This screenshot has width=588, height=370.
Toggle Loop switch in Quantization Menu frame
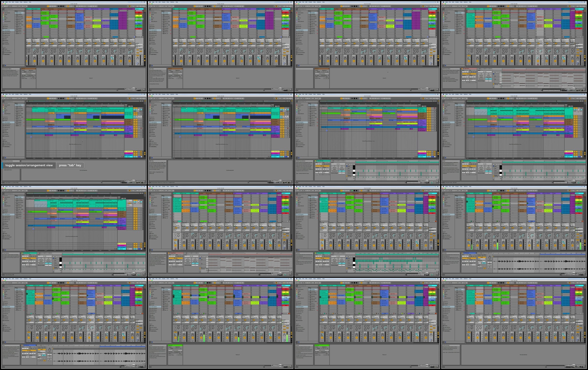point(87,6)
